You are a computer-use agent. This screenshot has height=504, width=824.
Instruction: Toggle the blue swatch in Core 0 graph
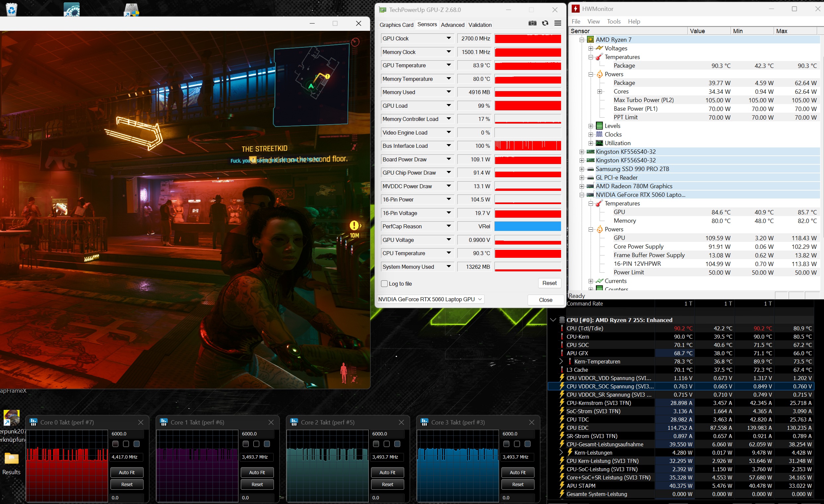136,444
